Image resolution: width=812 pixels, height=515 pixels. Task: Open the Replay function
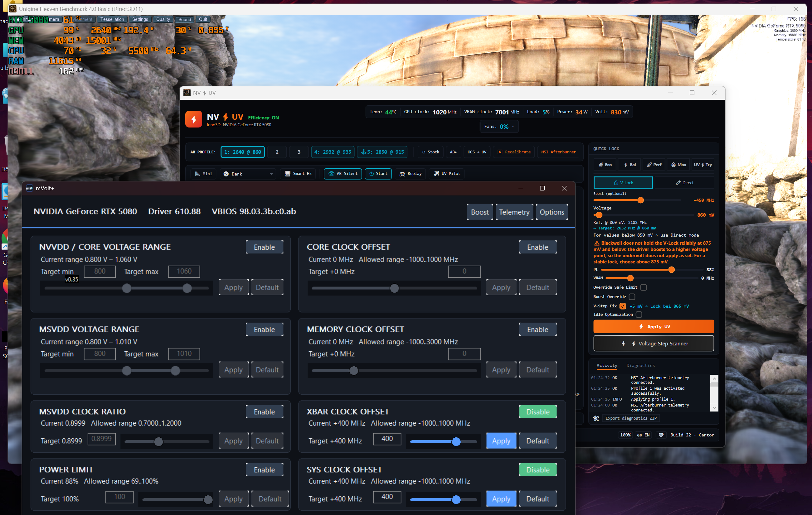pyautogui.click(x=411, y=174)
